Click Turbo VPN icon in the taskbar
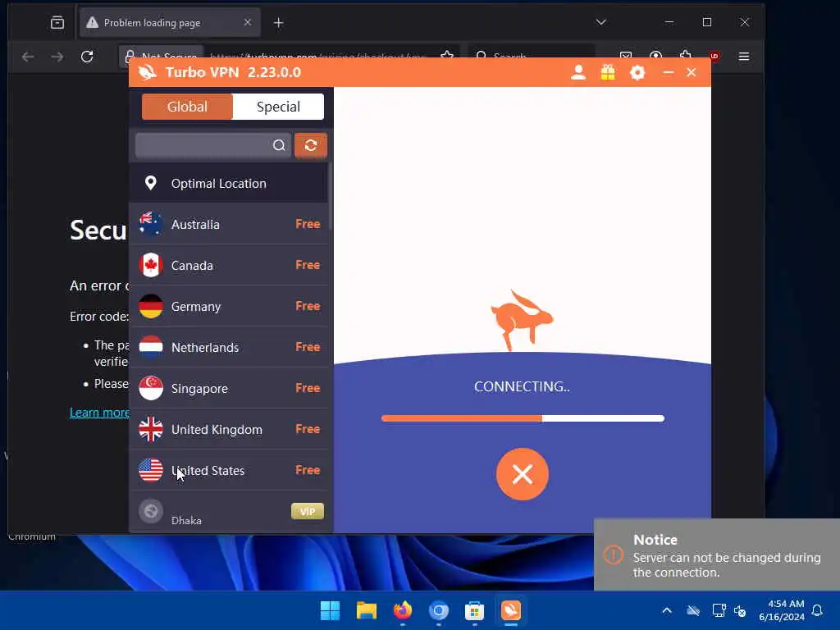 510,610
